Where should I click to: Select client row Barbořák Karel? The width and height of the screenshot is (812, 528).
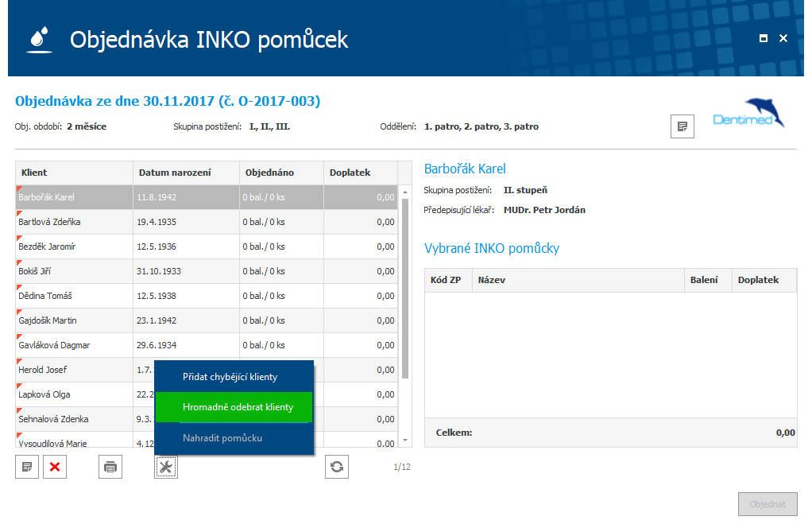point(207,197)
